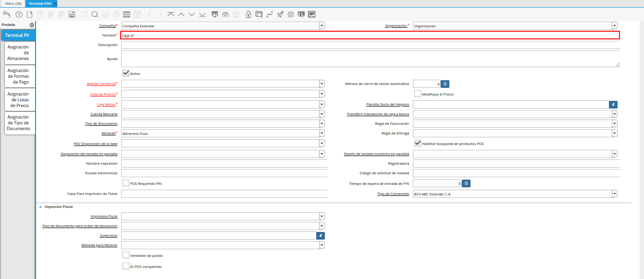644x279 pixels.
Task: Open the product info icon
Action: [x=301, y=14]
